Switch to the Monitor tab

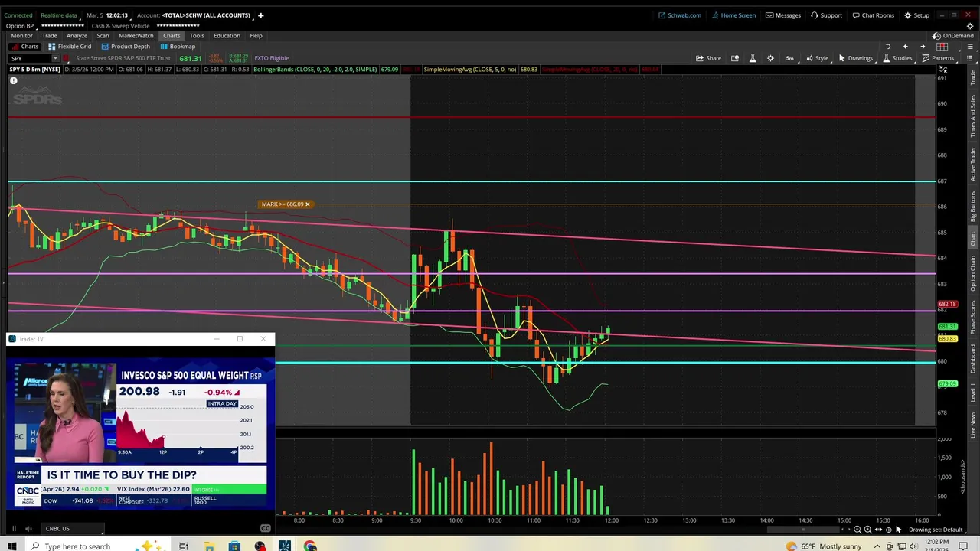click(x=21, y=36)
